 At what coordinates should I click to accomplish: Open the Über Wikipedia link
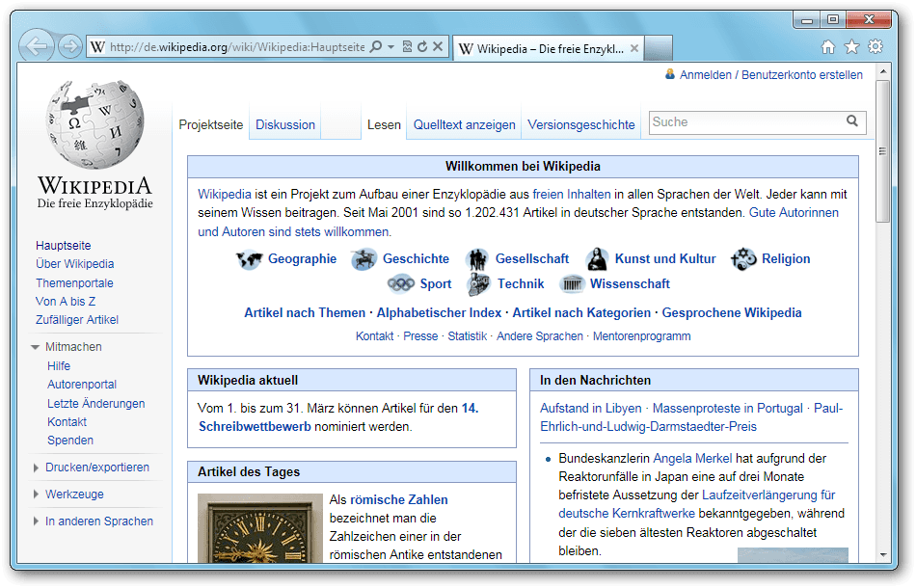click(75, 264)
